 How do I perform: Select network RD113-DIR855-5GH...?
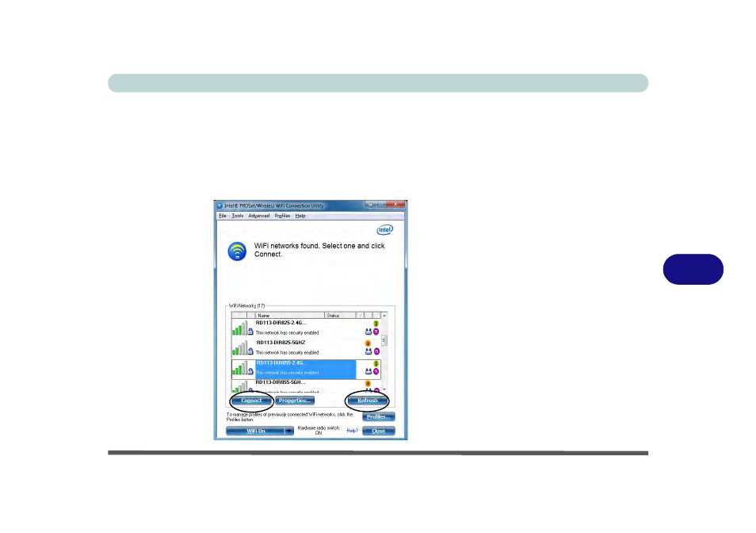tap(306, 386)
